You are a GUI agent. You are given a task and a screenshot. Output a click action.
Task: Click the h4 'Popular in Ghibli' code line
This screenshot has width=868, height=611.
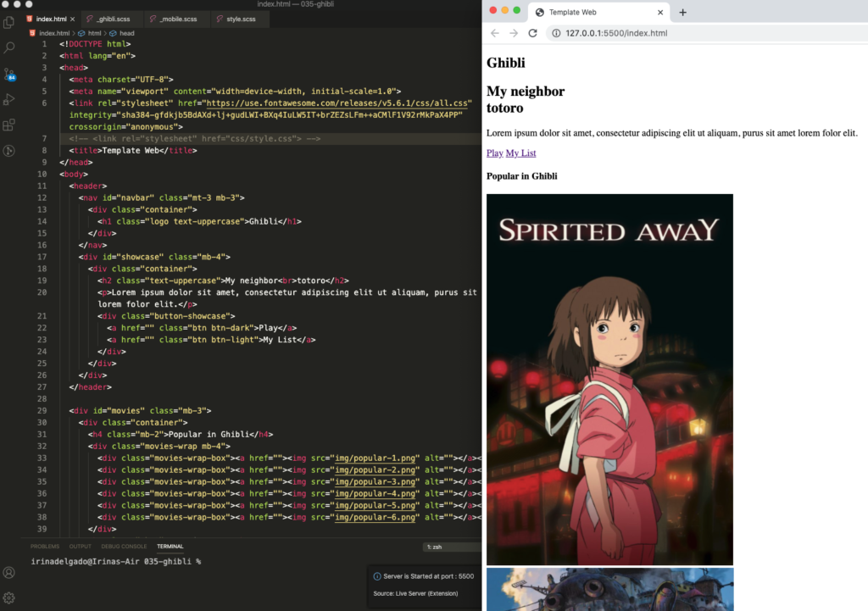181,435
